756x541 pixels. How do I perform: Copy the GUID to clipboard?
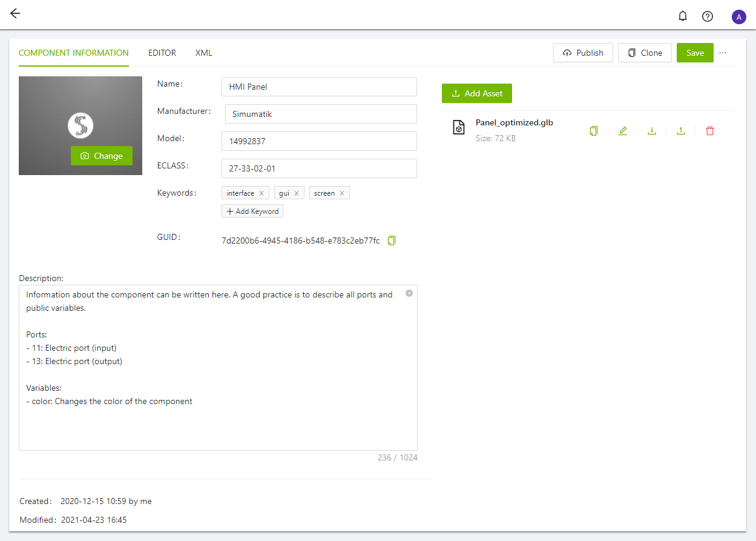click(392, 241)
